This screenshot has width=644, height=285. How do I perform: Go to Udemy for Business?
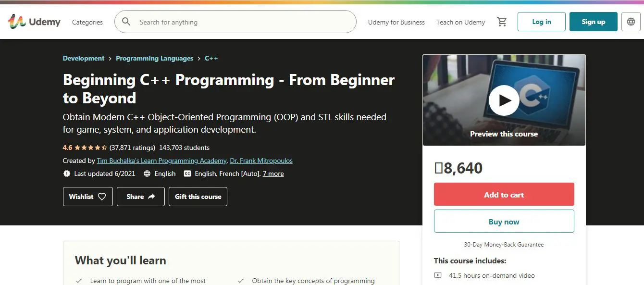[396, 22]
